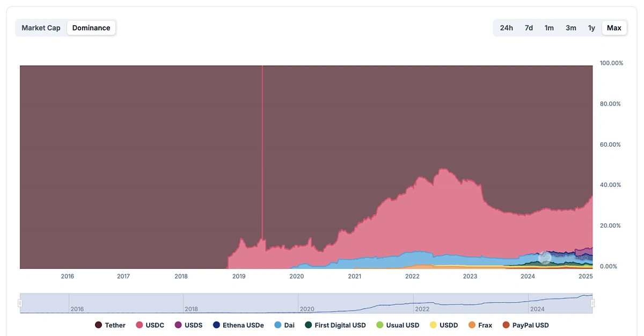Switch range to 3m
This screenshot has width=644, height=336.
[571, 28]
